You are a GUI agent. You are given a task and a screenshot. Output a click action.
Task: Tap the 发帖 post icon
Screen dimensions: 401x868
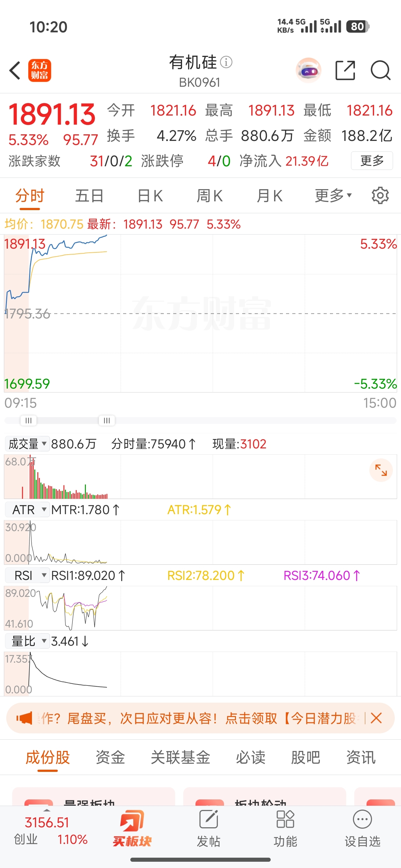click(208, 828)
